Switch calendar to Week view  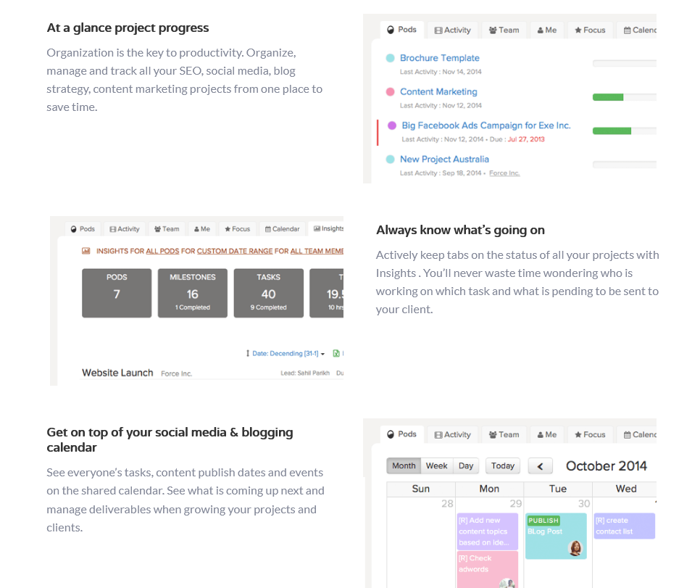436,465
